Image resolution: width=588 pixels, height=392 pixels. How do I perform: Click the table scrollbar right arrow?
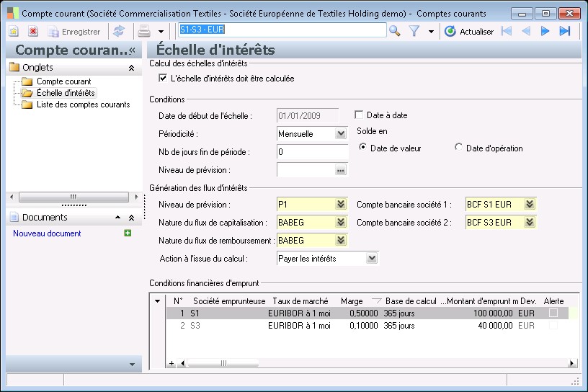[571, 363]
